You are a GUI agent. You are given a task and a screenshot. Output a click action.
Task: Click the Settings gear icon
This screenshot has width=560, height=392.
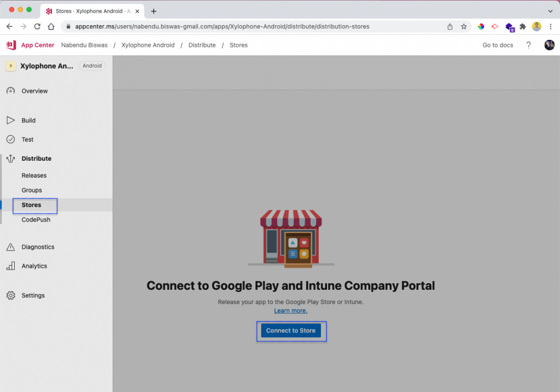click(11, 296)
